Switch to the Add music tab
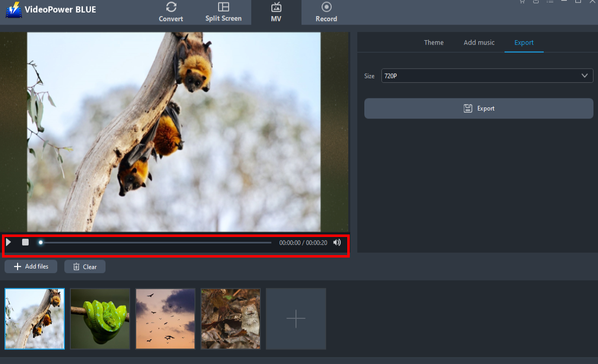Screen dimensions: 598x364 pyautogui.click(x=479, y=43)
